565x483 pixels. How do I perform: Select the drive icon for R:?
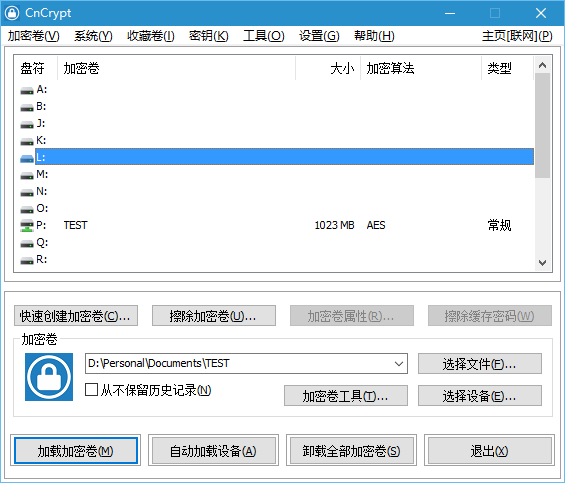(x=27, y=260)
